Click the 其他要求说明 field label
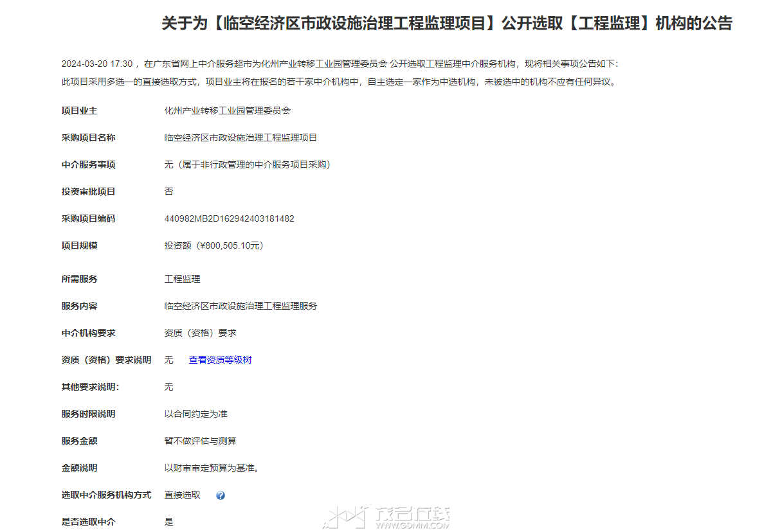771x532 pixels. pos(91,387)
